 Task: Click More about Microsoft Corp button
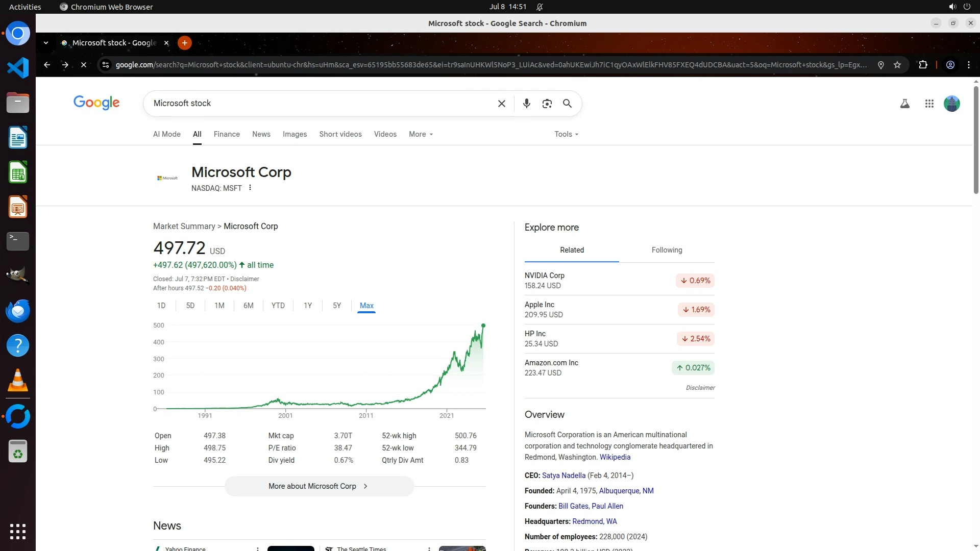(319, 486)
